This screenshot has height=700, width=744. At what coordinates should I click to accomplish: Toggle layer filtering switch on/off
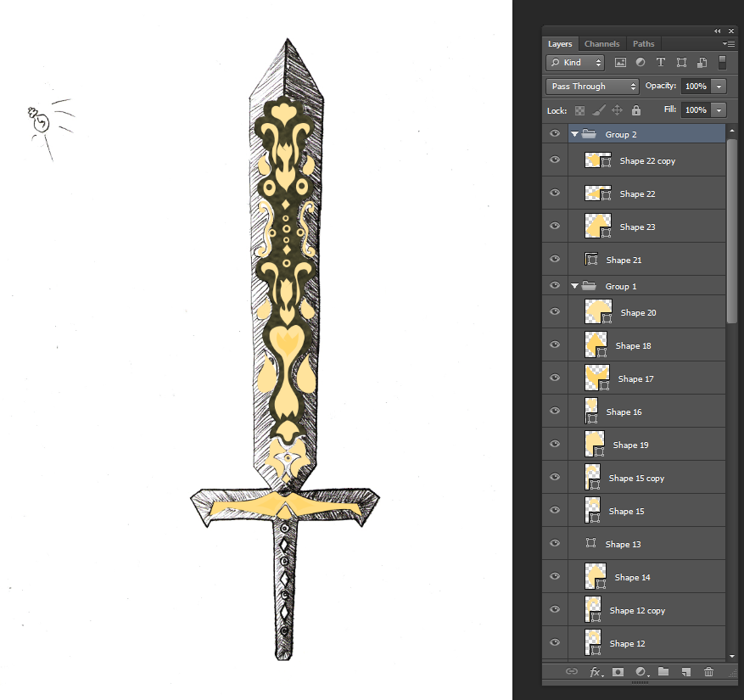pyautogui.click(x=722, y=63)
